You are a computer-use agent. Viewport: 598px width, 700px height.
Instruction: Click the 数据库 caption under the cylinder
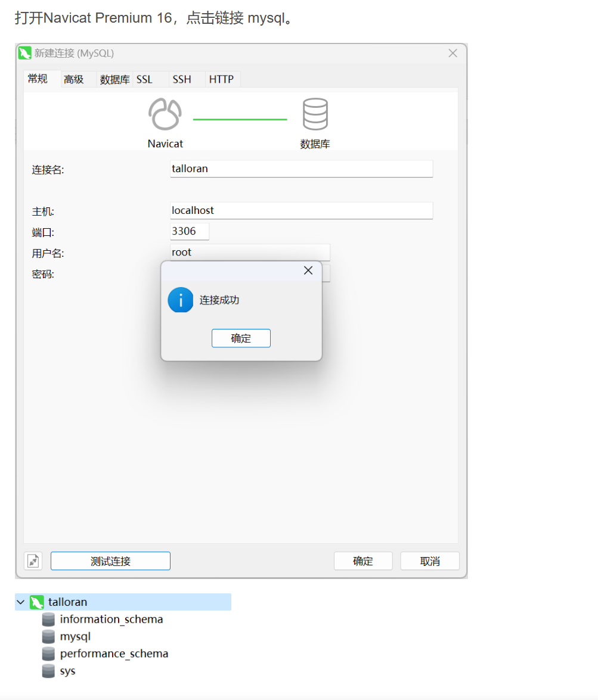pos(315,144)
